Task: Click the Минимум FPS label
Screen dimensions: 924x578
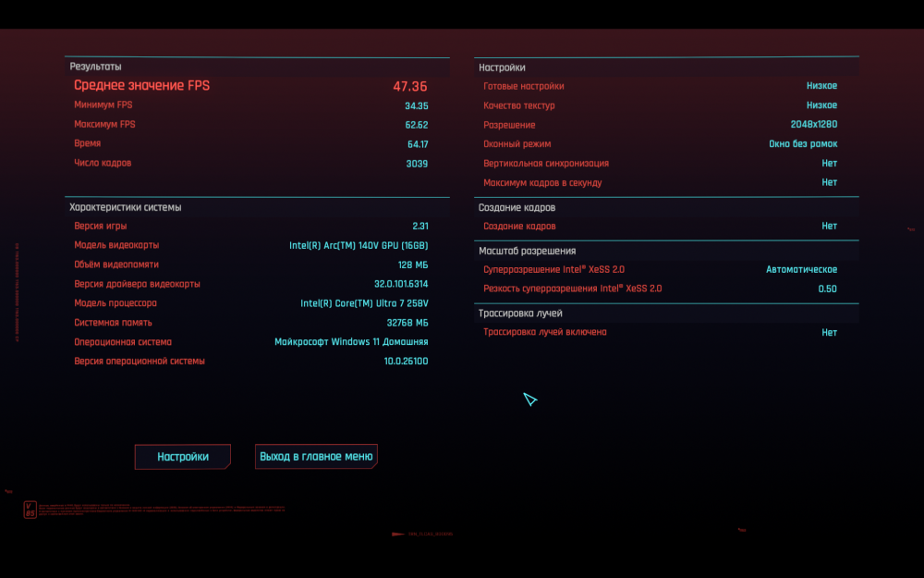Action: tap(103, 105)
